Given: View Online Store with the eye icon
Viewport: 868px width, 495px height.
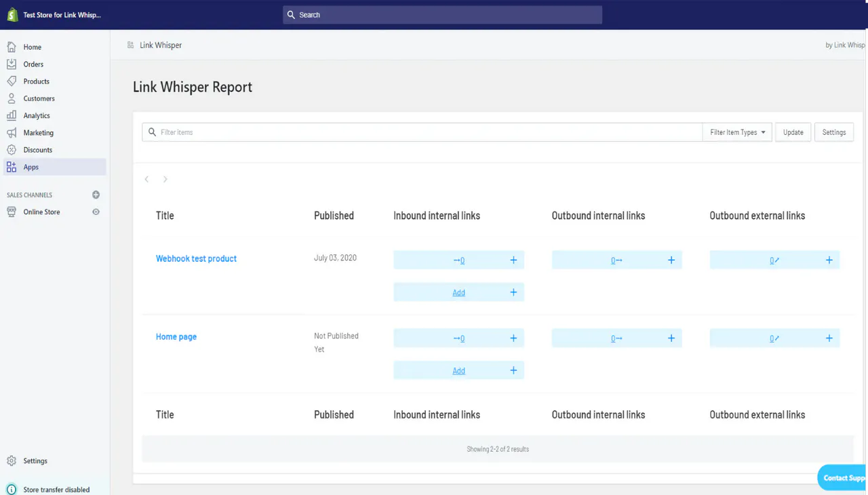Looking at the screenshot, I should point(96,212).
